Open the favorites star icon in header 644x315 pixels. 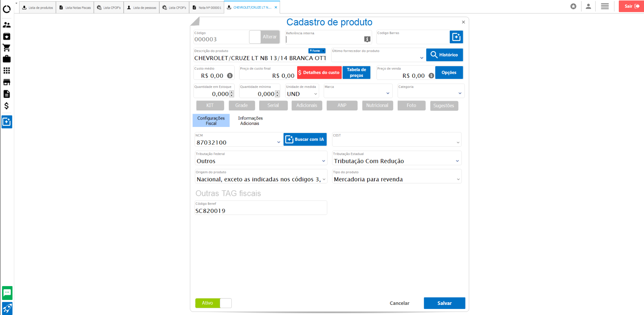(x=573, y=6)
